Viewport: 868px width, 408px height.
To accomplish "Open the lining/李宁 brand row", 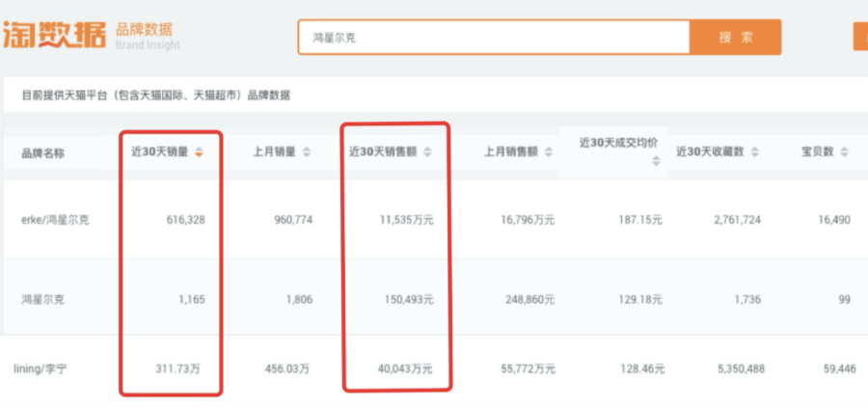I will pyautogui.click(x=39, y=368).
